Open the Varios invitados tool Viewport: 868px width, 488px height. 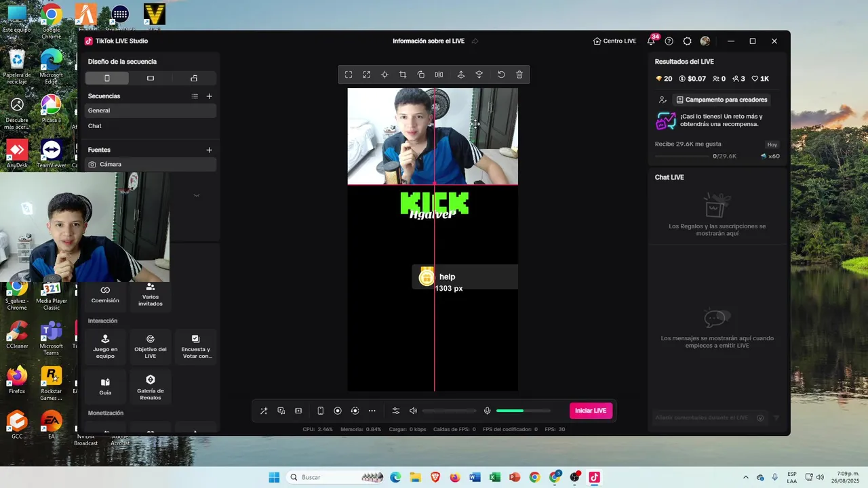pos(151,294)
